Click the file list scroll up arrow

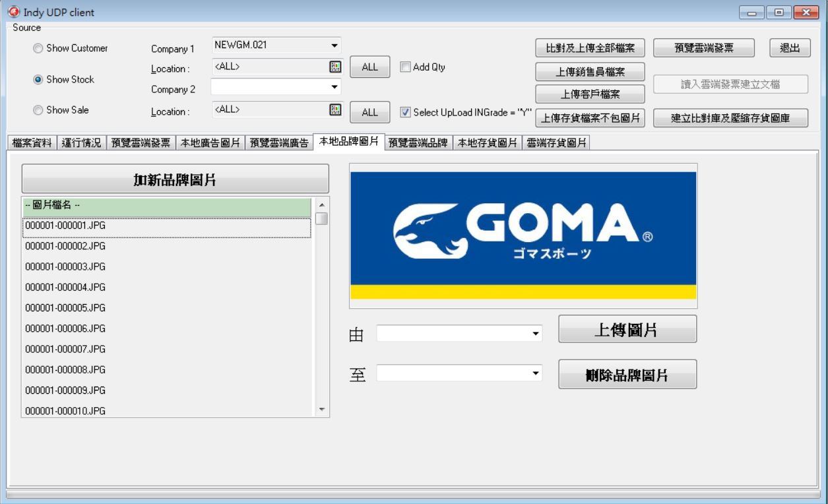[322, 204]
